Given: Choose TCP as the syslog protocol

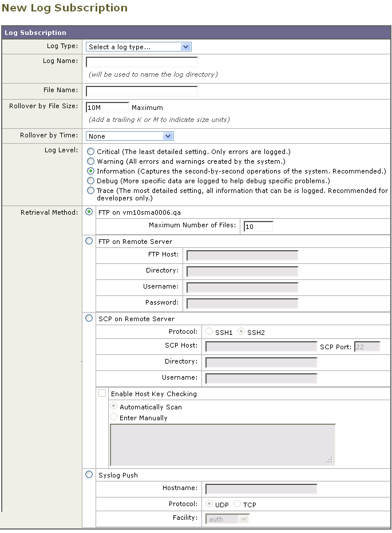Looking at the screenshot, I should click(237, 504).
